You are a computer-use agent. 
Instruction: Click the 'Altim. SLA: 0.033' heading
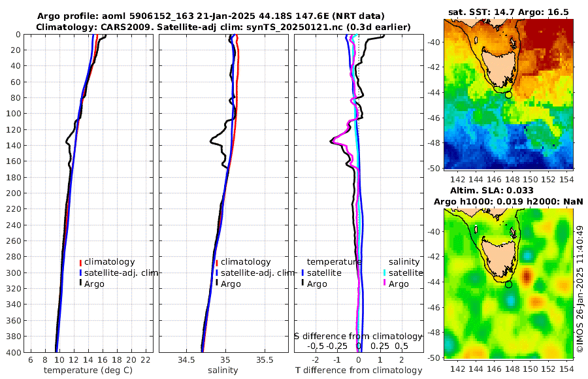pyautogui.click(x=491, y=190)
